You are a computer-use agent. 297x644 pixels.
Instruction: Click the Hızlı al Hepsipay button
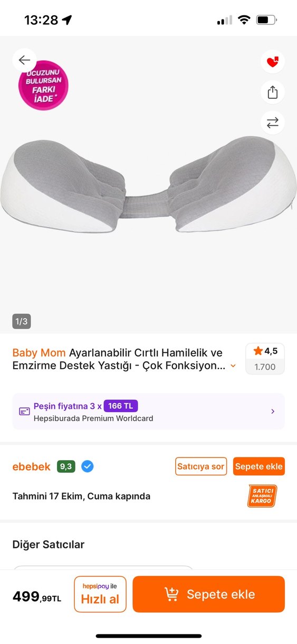(100, 594)
